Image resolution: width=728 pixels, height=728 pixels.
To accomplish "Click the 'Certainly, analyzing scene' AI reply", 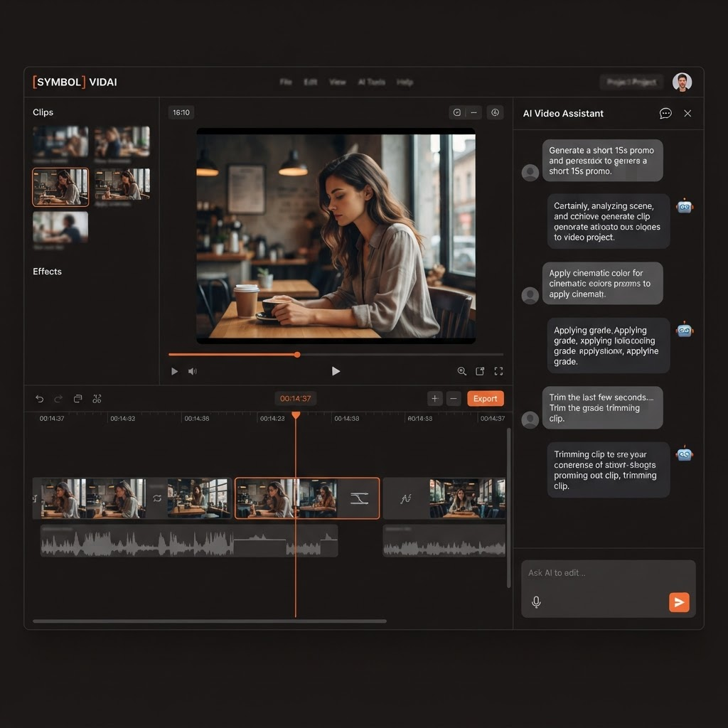I will [x=609, y=222].
